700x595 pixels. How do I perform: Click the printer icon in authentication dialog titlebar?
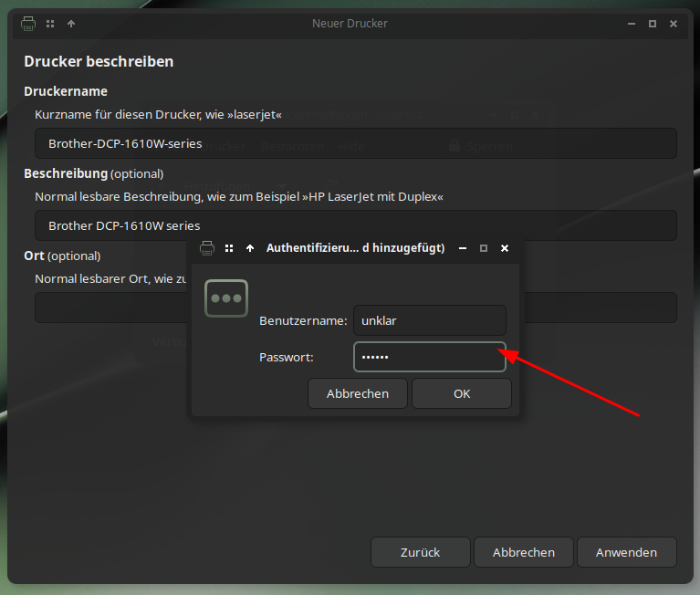[206, 248]
